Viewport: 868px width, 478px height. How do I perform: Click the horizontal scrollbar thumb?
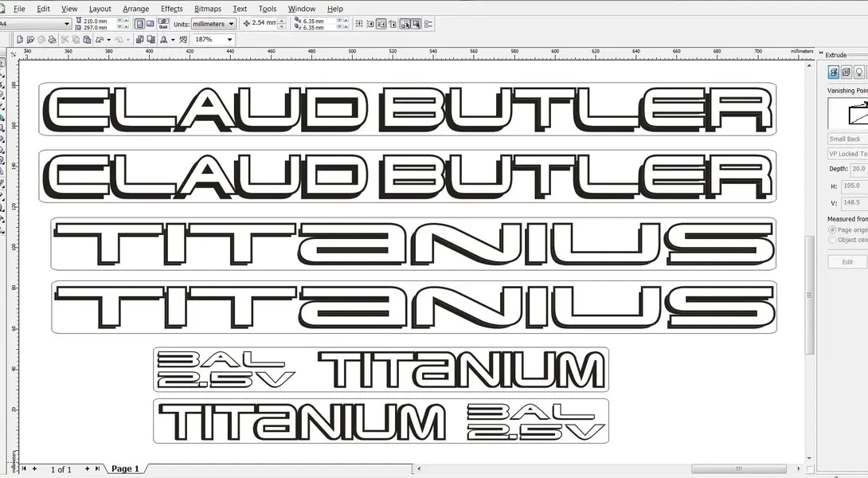(738, 468)
